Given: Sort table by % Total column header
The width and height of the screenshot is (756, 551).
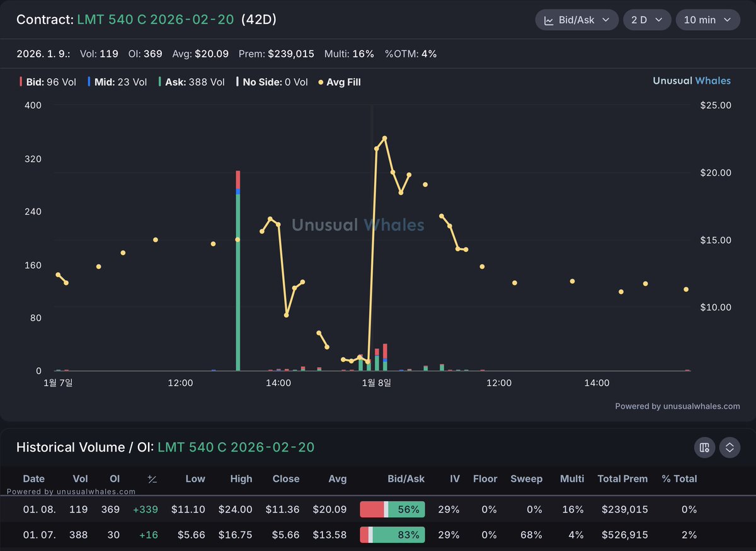Looking at the screenshot, I should [679, 479].
